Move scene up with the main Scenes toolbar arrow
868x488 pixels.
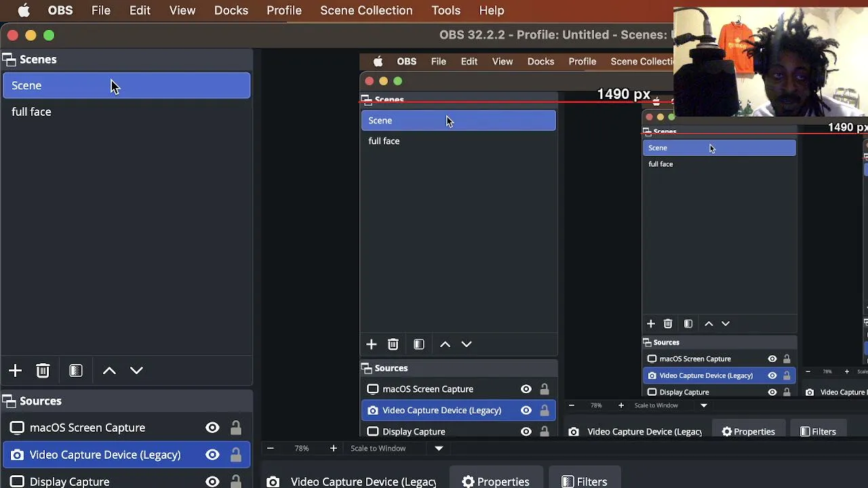(109, 371)
